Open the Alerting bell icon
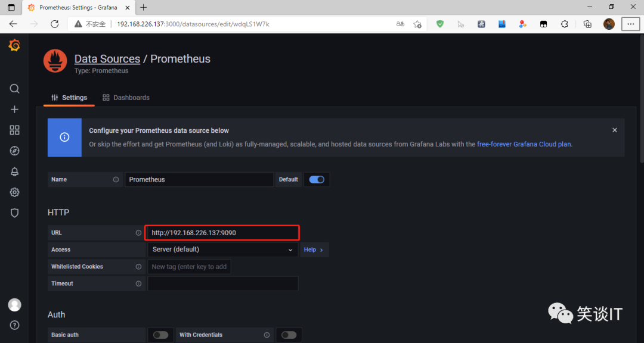644x343 pixels. coord(14,171)
